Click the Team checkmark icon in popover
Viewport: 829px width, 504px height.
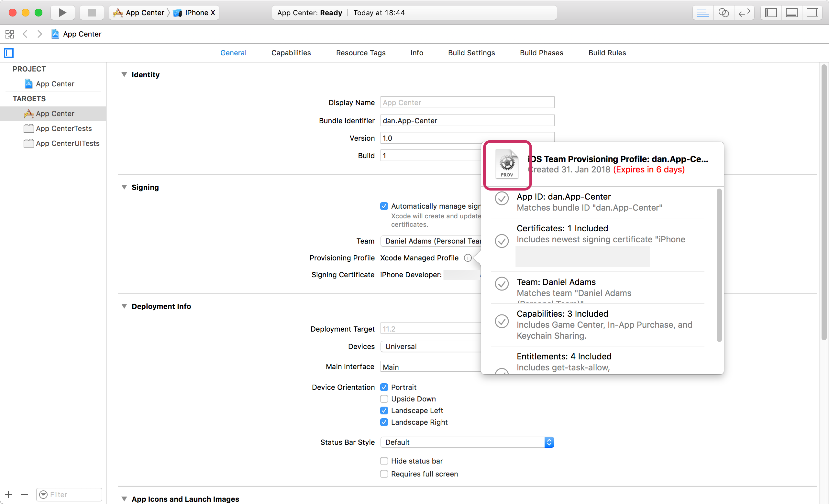(502, 284)
